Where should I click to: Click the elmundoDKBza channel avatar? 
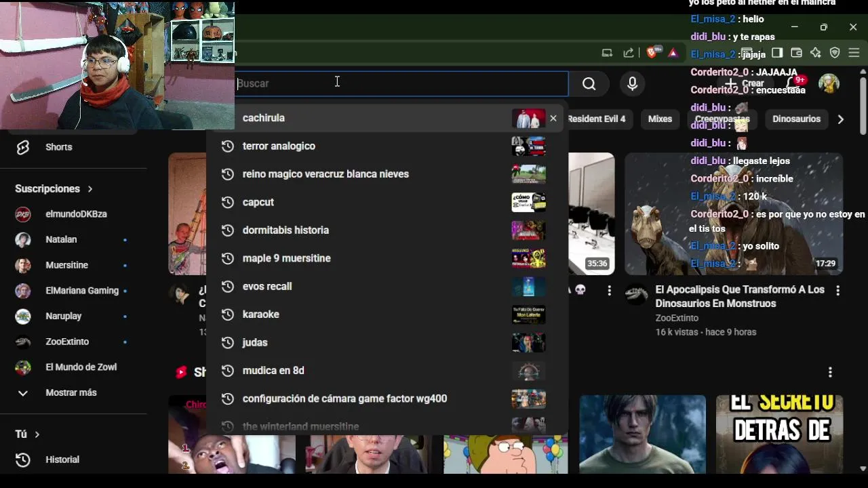tap(23, 214)
